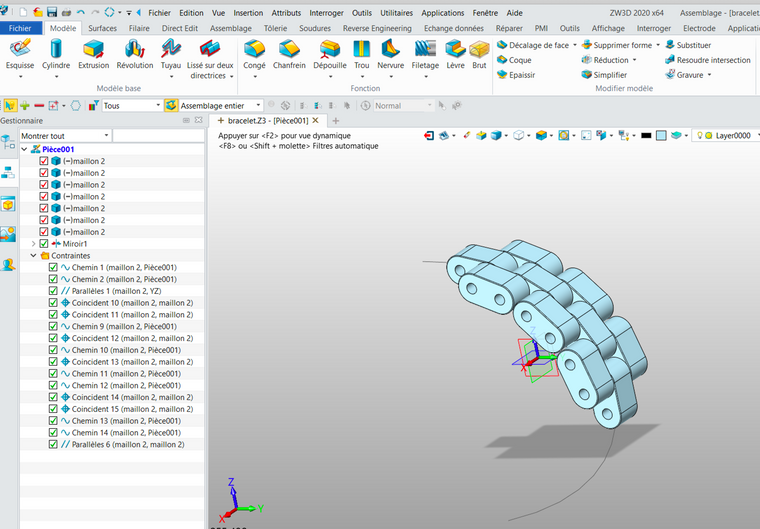Screen dimensions: 760x529
Task: Select the Substituer command
Action: (688, 45)
